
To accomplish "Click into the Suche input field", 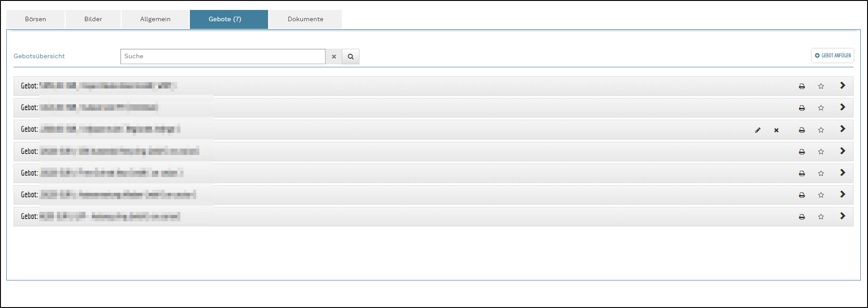I will 222,56.
